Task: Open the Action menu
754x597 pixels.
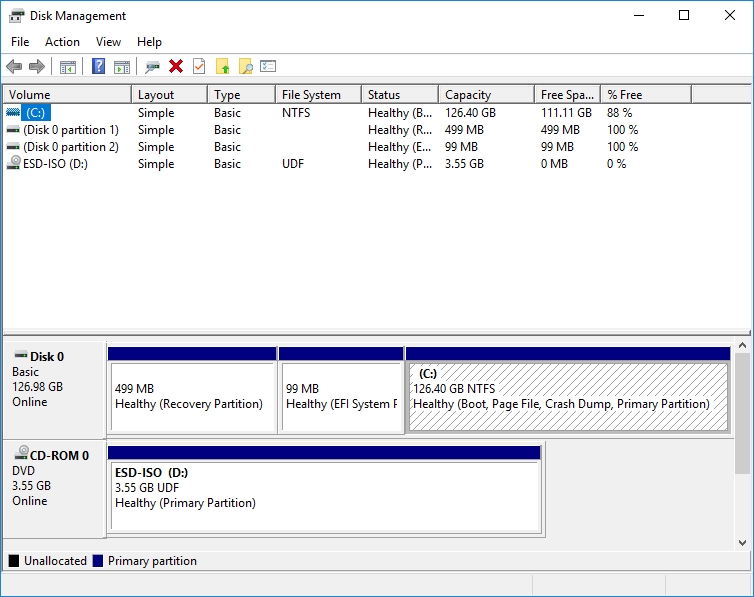Action: pos(63,42)
